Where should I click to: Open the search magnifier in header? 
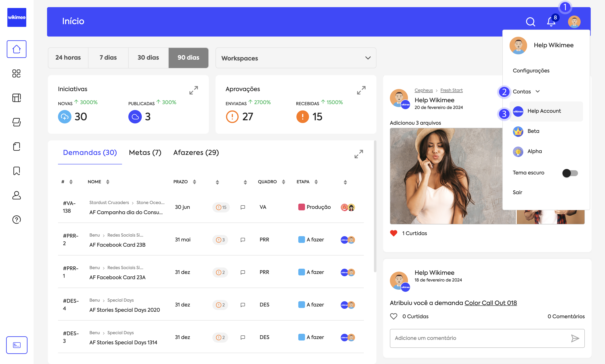(530, 22)
